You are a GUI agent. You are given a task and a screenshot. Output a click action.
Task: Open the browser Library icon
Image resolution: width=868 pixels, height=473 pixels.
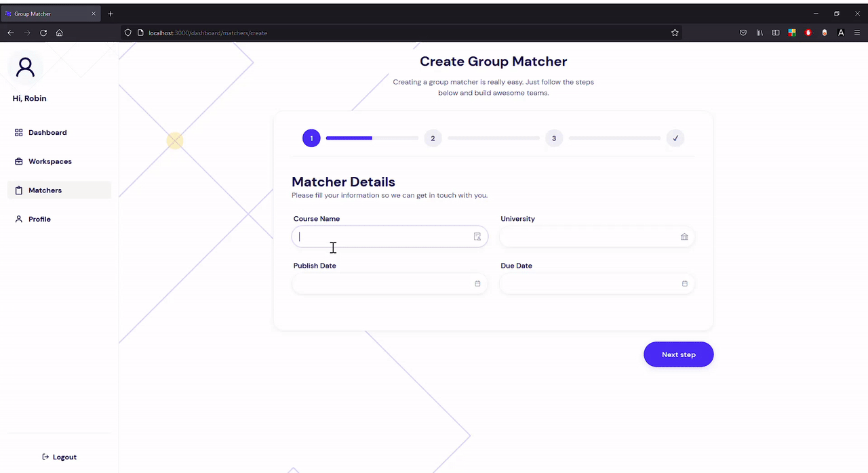coord(759,33)
